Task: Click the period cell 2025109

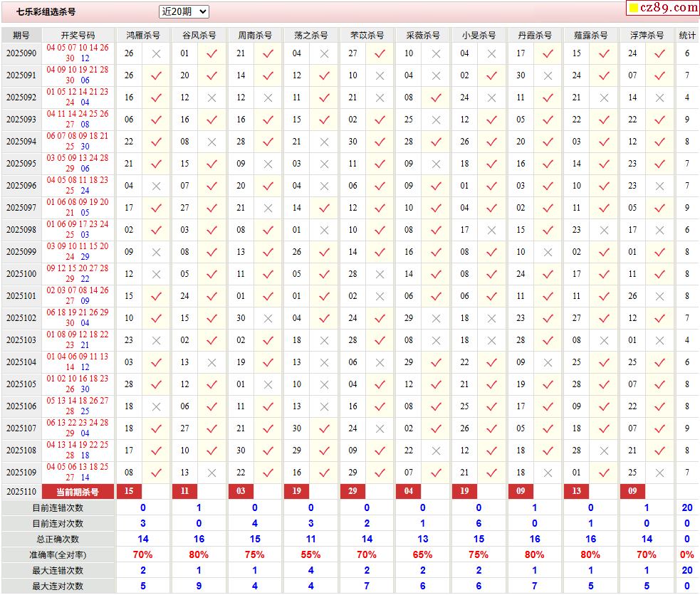Action: [21, 473]
